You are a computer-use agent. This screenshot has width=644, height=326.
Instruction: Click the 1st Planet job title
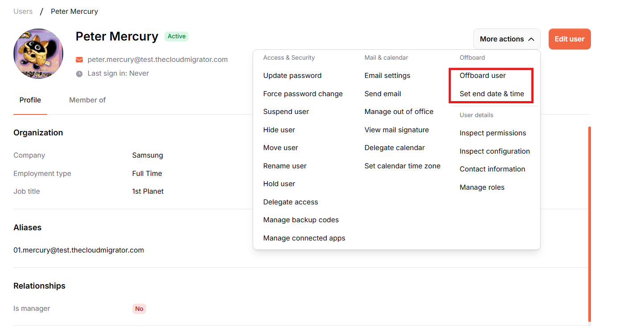148,192
